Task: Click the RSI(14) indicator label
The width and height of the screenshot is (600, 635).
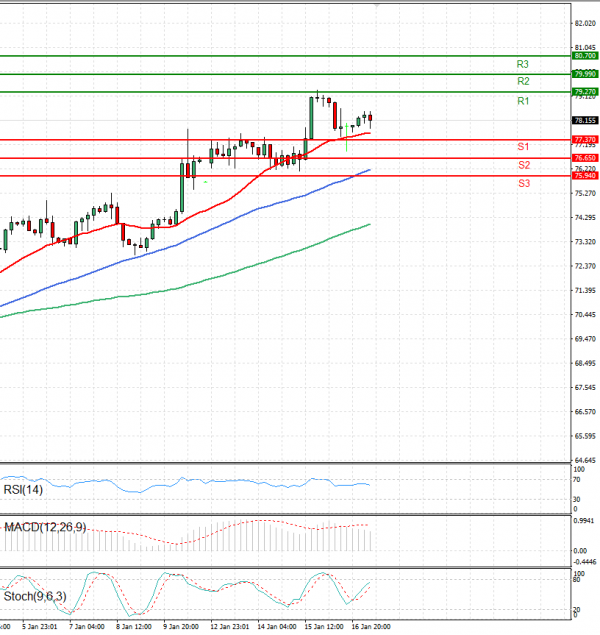Action: click(x=23, y=490)
